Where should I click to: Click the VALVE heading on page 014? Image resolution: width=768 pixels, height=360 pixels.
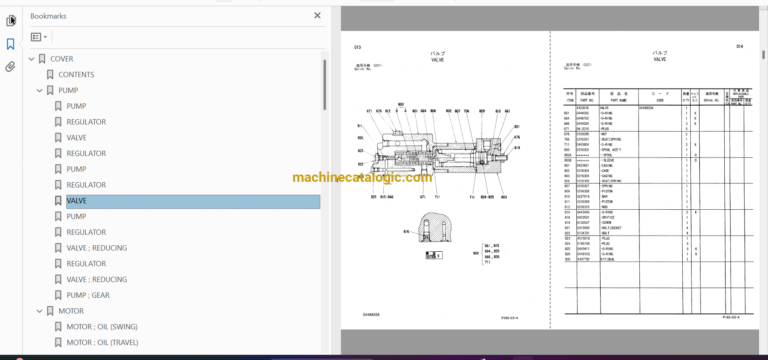659,59
